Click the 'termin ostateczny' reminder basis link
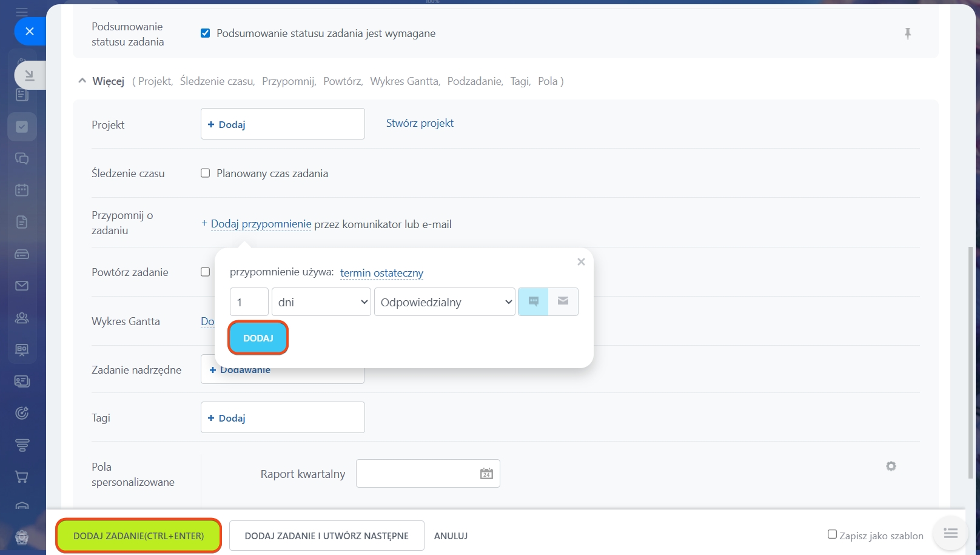 tap(381, 273)
